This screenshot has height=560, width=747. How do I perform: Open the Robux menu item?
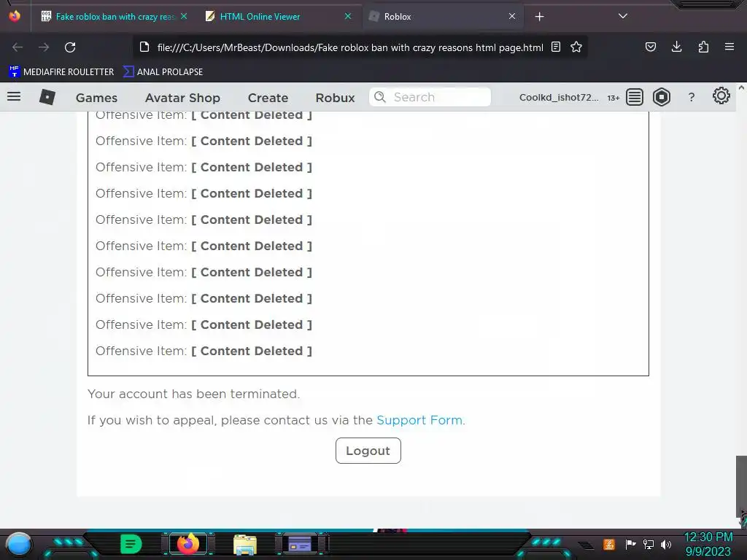tap(335, 98)
